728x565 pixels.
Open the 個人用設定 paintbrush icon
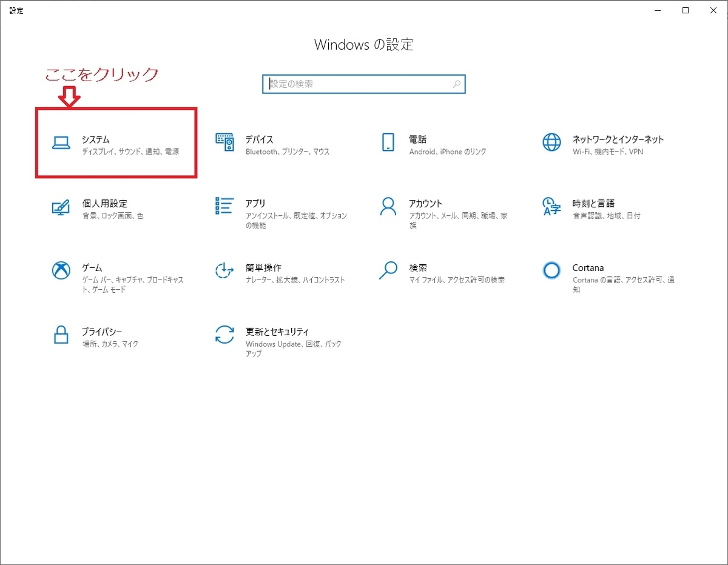click(x=61, y=207)
